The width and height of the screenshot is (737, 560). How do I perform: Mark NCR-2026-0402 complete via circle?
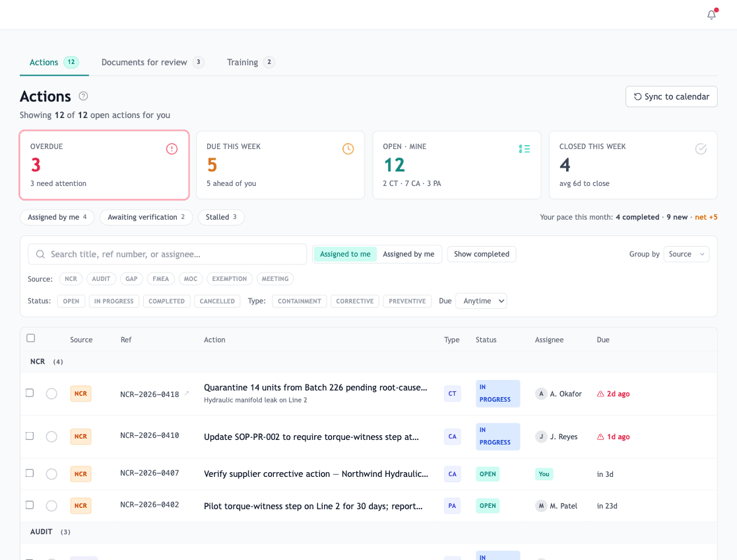(51, 506)
